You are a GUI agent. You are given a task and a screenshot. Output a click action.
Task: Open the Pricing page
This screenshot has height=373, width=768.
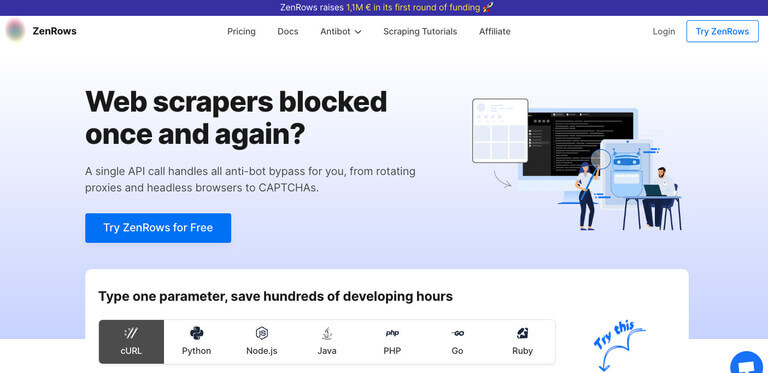241,31
